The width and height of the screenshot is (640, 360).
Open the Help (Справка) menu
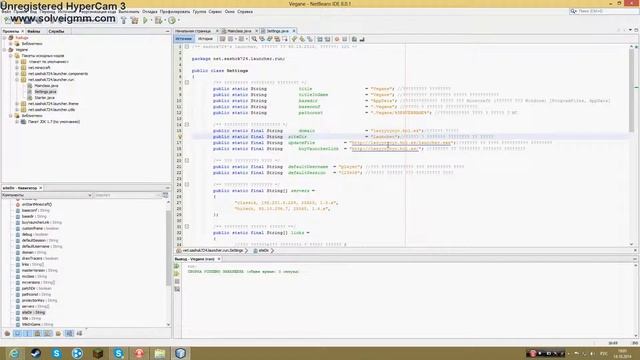(245, 12)
